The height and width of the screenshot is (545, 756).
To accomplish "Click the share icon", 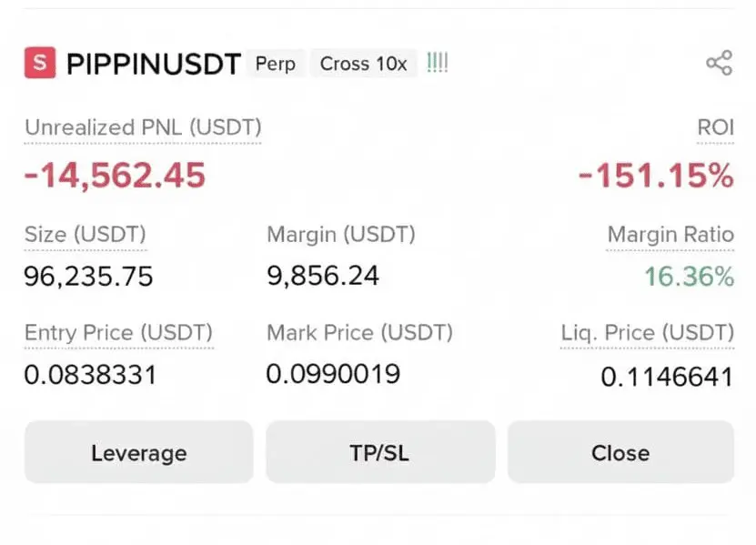I will [x=719, y=64].
